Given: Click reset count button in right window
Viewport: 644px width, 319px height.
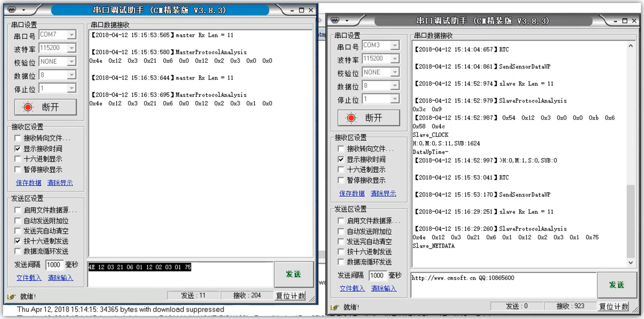Looking at the screenshot, I should 613,306.
